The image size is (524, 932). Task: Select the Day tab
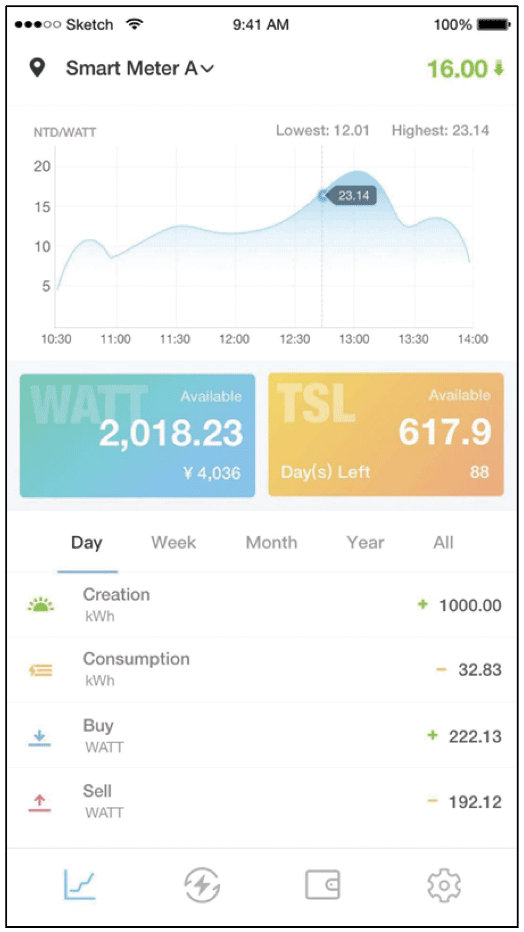click(87, 543)
